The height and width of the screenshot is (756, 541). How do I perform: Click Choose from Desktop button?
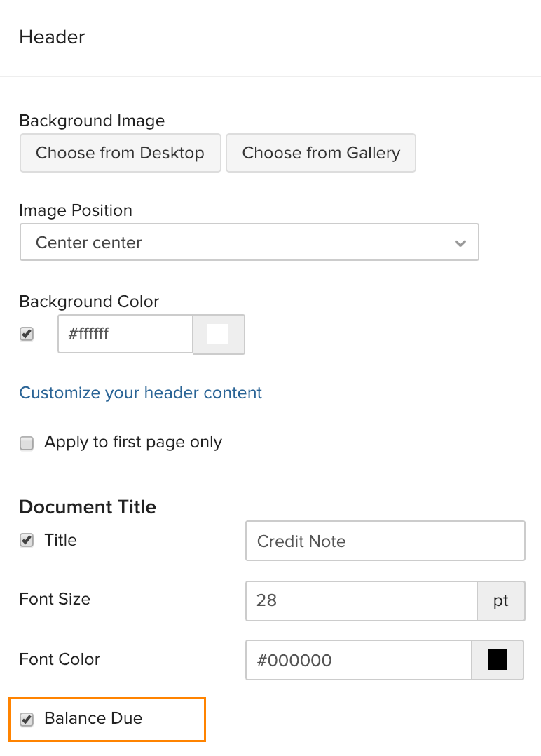pos(120,153)
